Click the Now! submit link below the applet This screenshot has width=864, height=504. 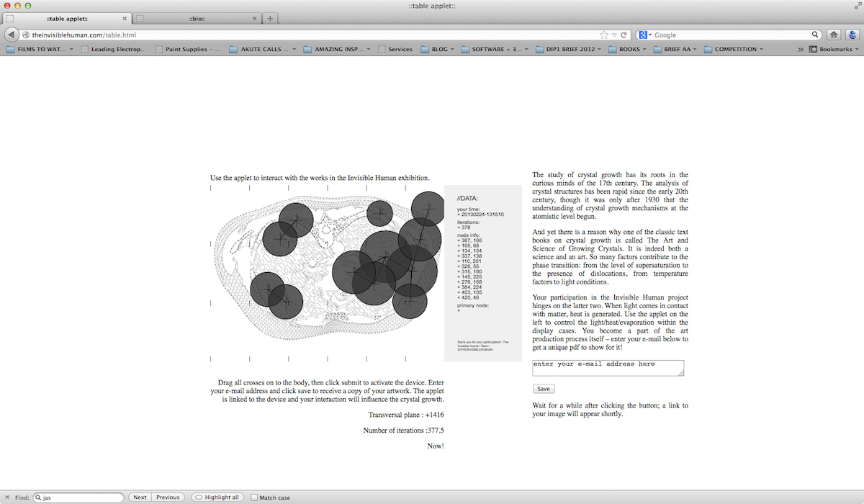[x=435, y=446]
